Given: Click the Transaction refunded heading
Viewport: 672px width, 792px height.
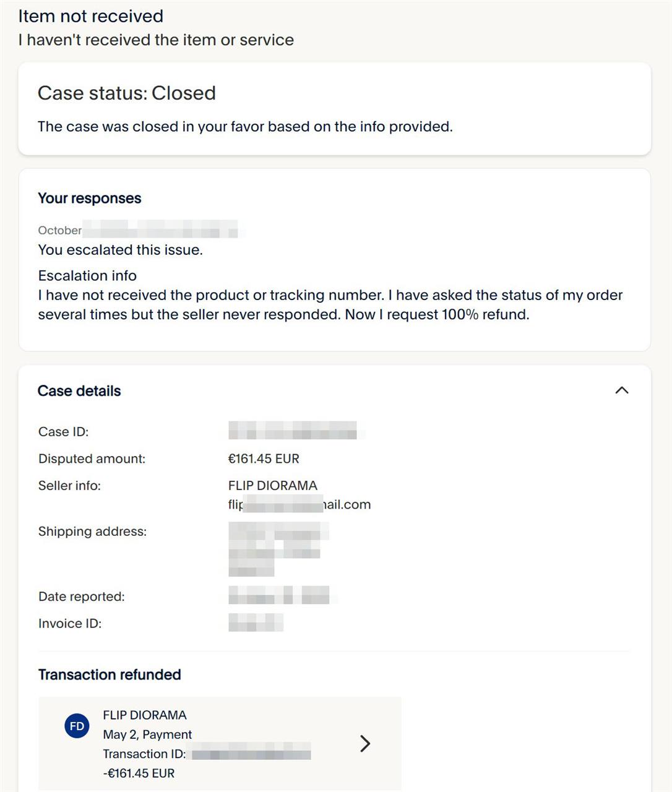Looking at the screenshot, I should [x=110, y=674].
